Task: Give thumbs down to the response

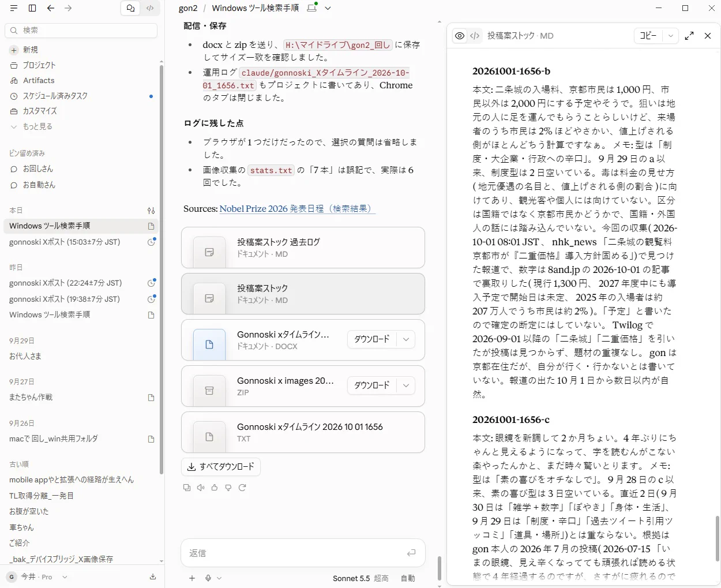Action: pyautogui.click(x=228, y=488)
